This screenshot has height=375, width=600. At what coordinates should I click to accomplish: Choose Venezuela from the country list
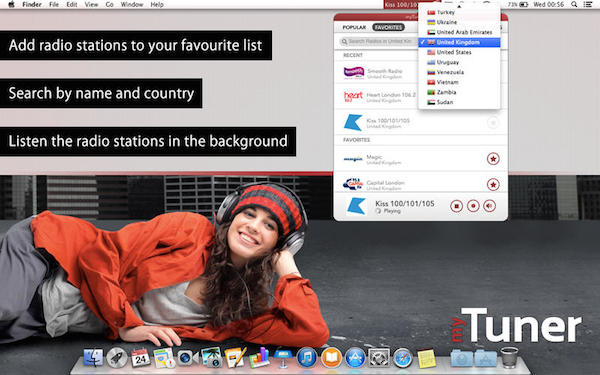point(459,72)
